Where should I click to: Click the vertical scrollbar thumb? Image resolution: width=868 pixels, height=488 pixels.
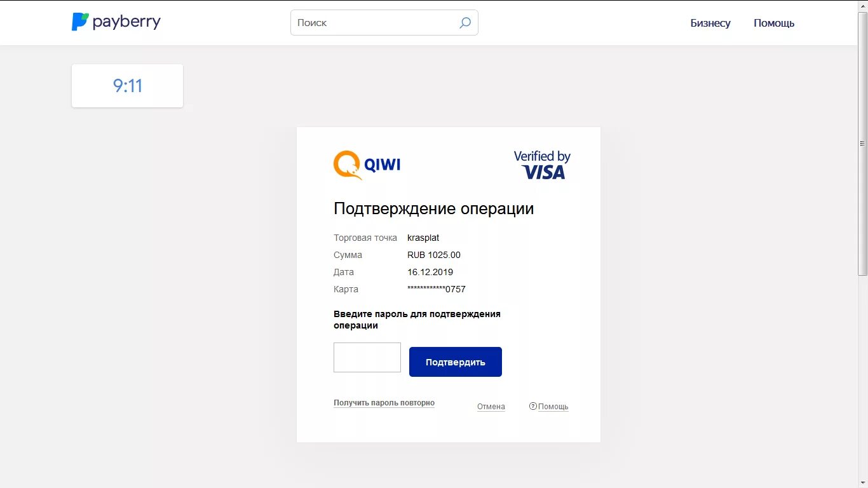coord(862,143)
